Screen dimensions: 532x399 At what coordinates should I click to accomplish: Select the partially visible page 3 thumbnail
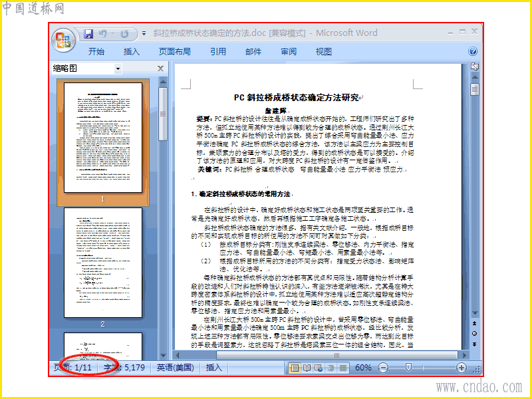pyautogui.click(x=103, y=346)
